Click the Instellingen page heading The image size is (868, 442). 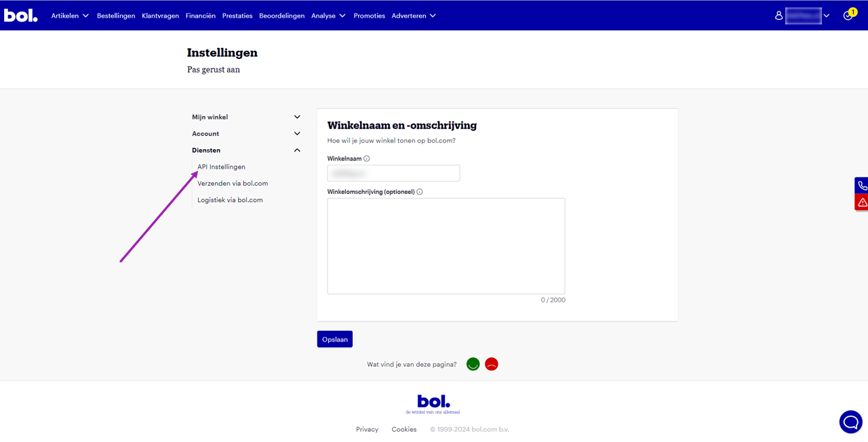tap(222, 52)
